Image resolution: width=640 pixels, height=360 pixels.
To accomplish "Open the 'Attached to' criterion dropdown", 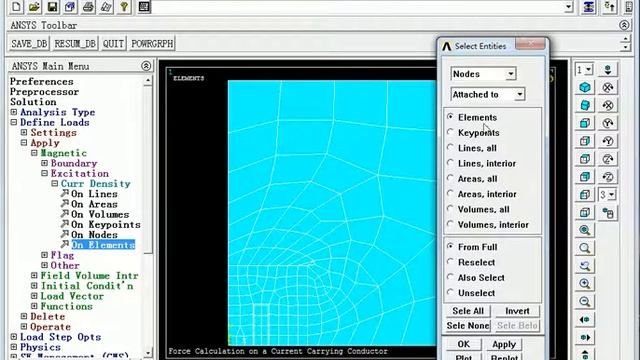I will pos(520,94).
